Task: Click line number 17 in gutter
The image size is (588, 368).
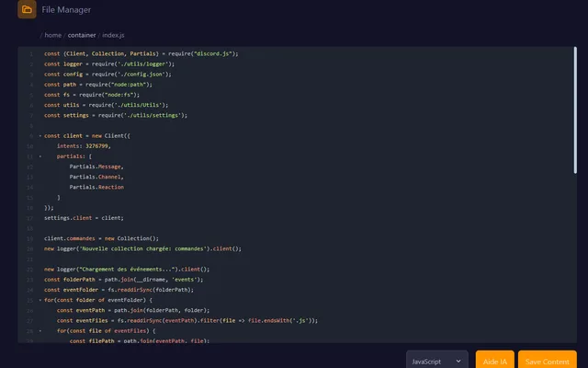Action: pos(30,218)
